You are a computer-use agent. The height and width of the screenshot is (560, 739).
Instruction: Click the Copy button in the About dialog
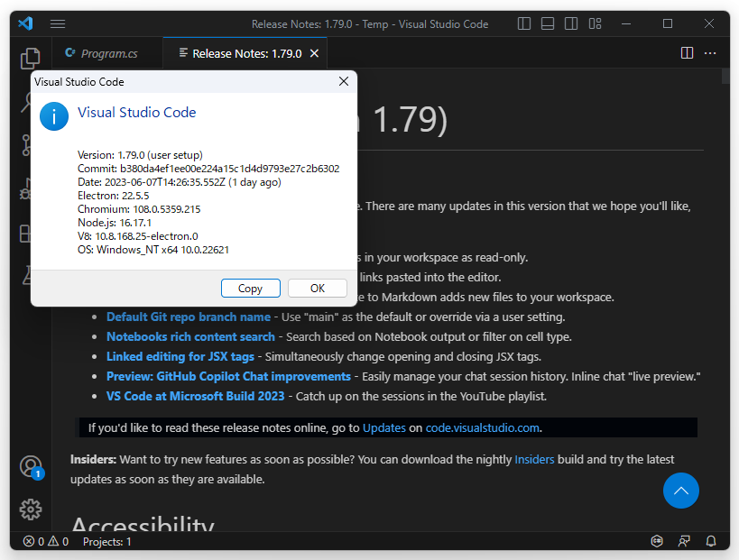[x=250, y=288]
